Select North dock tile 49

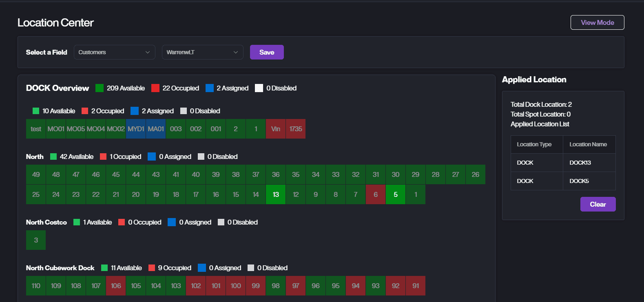click(36, 174)
